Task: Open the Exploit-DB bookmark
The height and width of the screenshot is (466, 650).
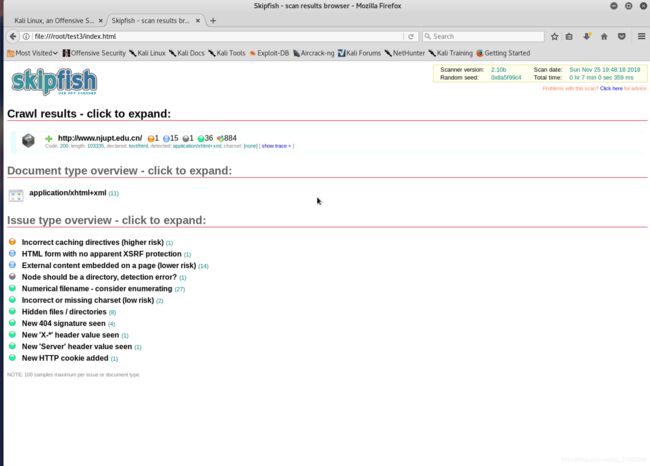Action: [269, 53]
